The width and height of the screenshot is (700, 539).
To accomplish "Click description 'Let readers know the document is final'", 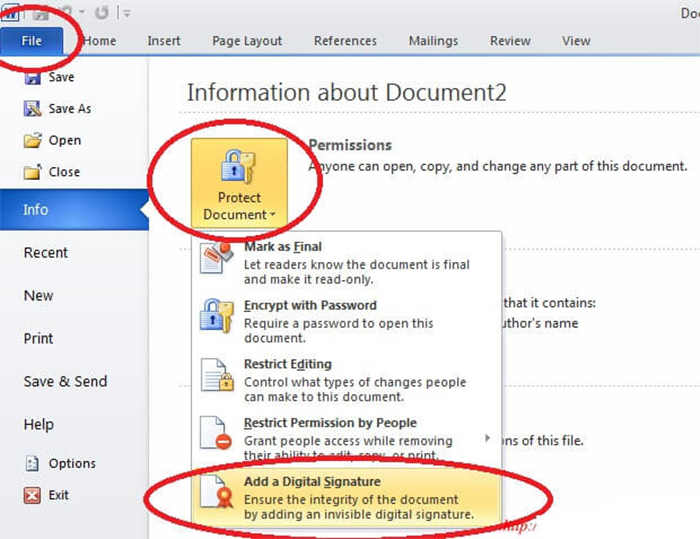I will point(357,264).
